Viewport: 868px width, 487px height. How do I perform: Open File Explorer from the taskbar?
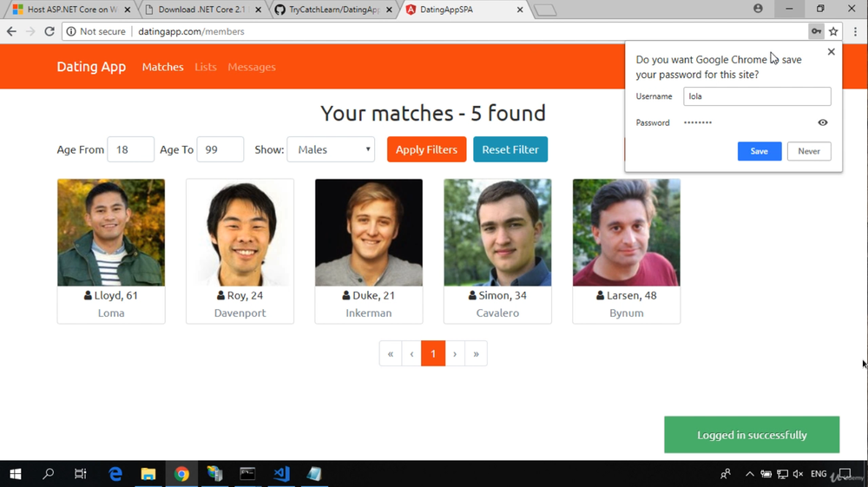pos(148,474)
